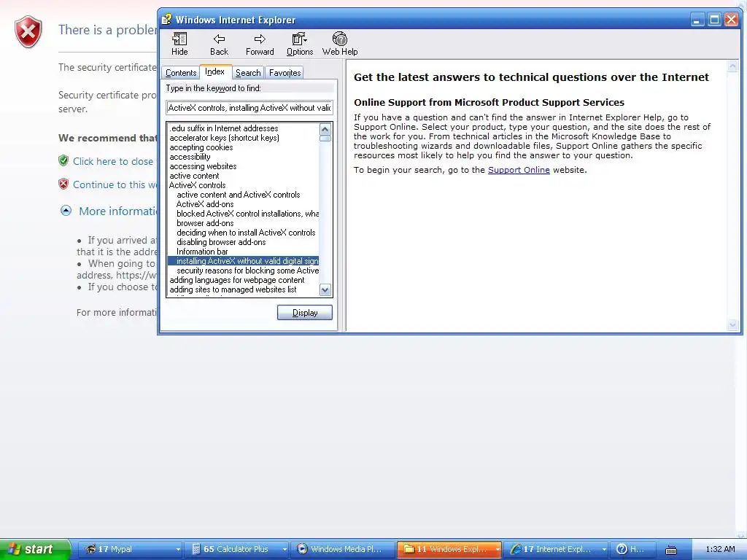The width and height of the screenshot is (747, 560).
Task: Select 'accepting cookies' index entry
Action: (201, 147)
